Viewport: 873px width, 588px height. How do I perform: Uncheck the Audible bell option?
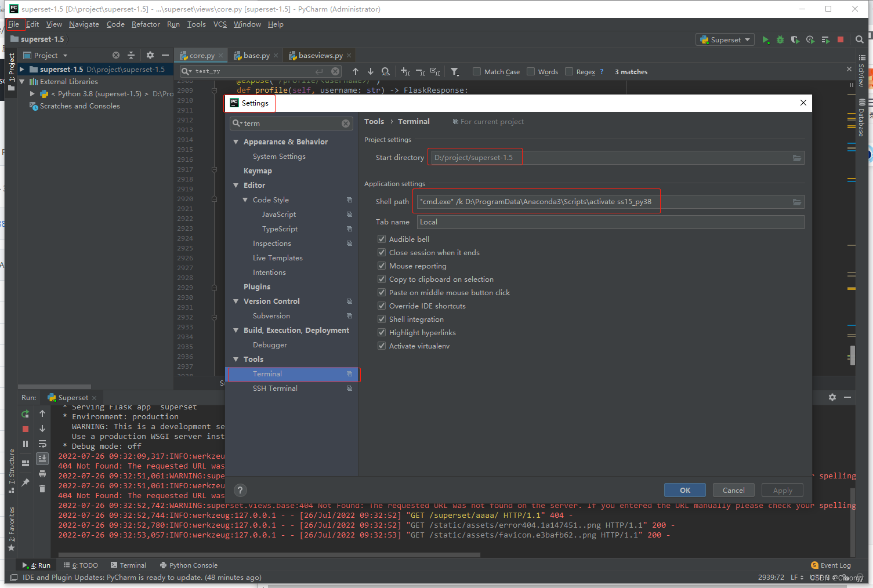[382, 239]
